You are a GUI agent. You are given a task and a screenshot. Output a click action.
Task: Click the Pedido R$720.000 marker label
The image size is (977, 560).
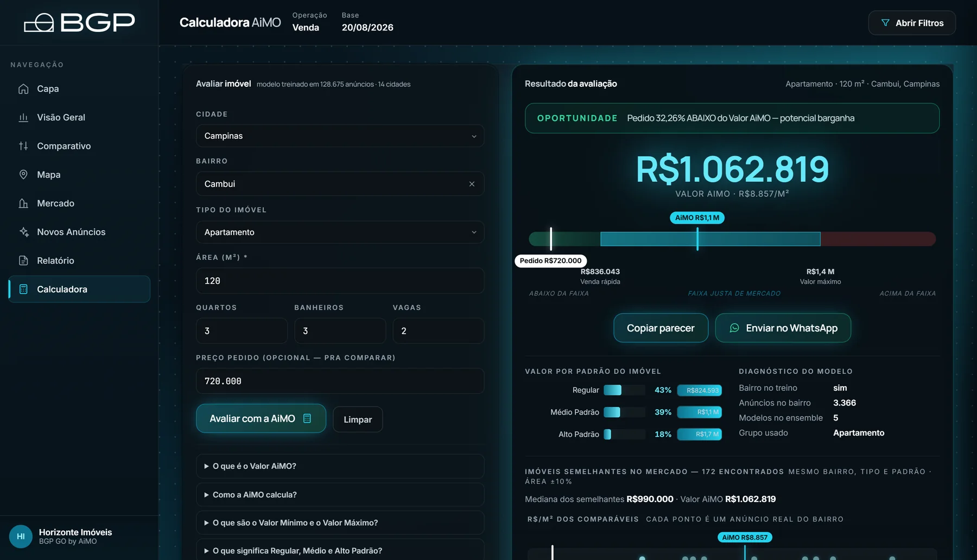550,260
